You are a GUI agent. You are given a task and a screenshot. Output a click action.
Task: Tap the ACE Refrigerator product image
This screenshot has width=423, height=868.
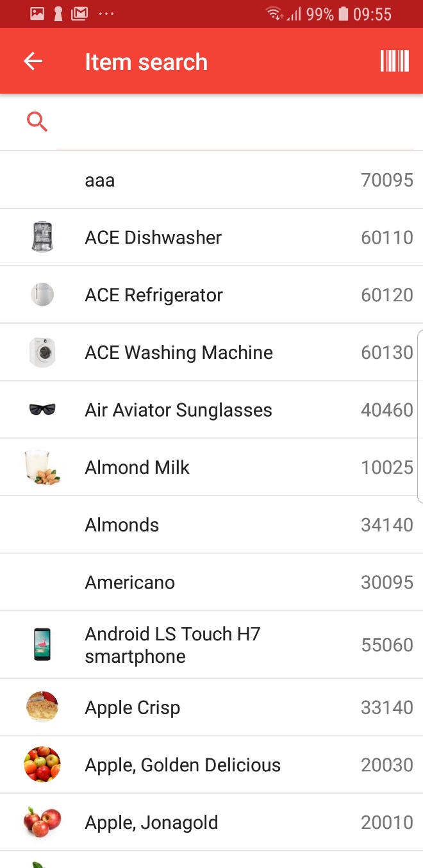[x=42, y=295]
